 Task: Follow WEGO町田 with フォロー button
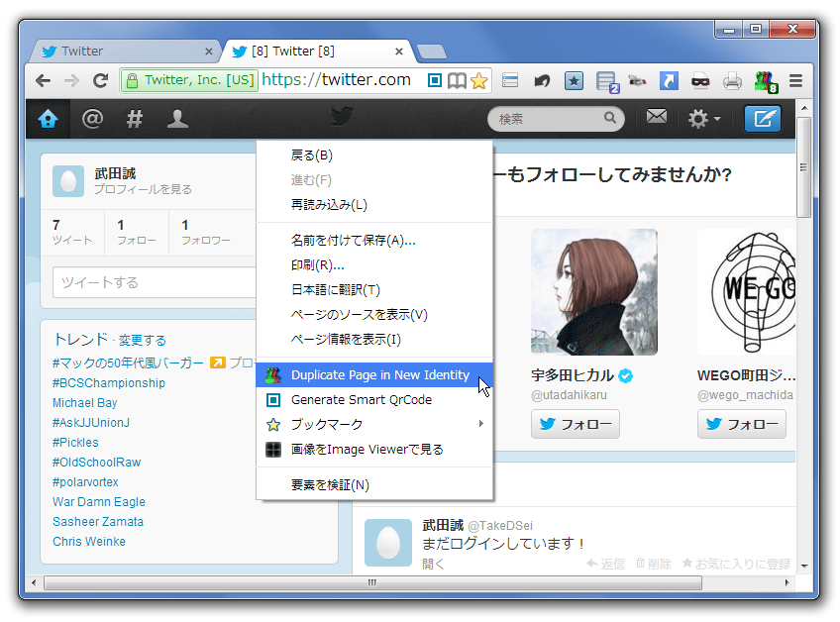pos(741,424)
